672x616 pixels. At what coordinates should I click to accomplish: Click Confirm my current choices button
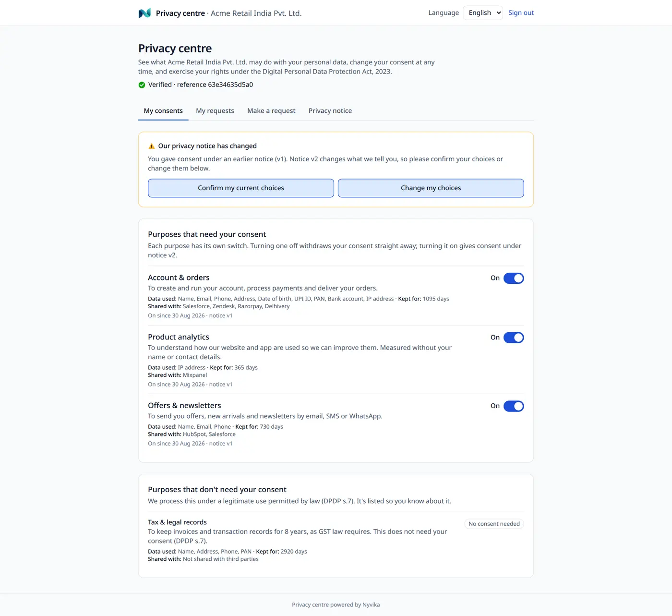(x=241, y=188)
